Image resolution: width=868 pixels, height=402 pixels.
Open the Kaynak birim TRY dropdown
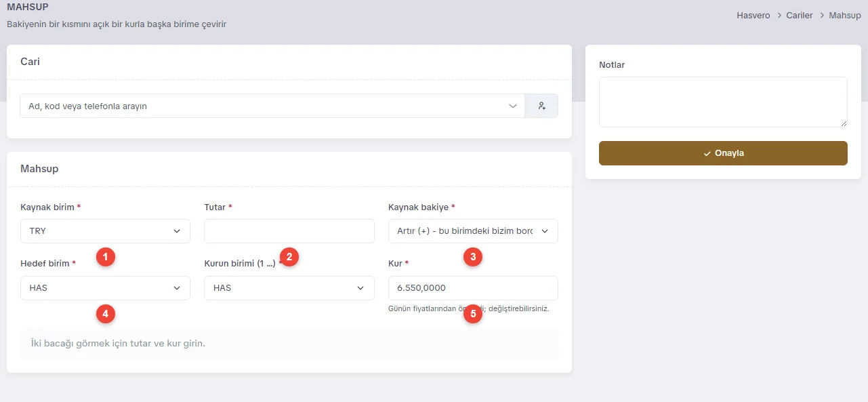[x=106, y=231]
